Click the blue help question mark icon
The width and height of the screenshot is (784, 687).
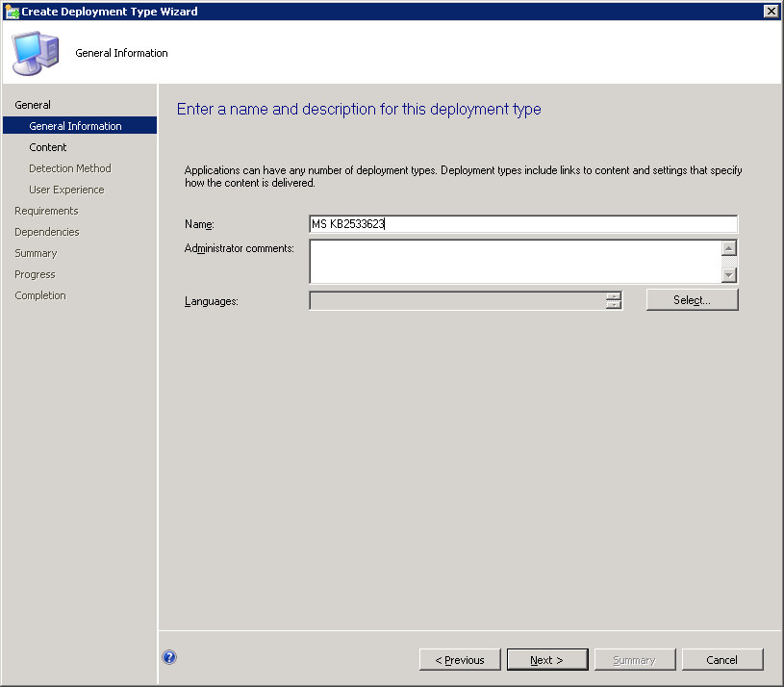pos(169,658)
